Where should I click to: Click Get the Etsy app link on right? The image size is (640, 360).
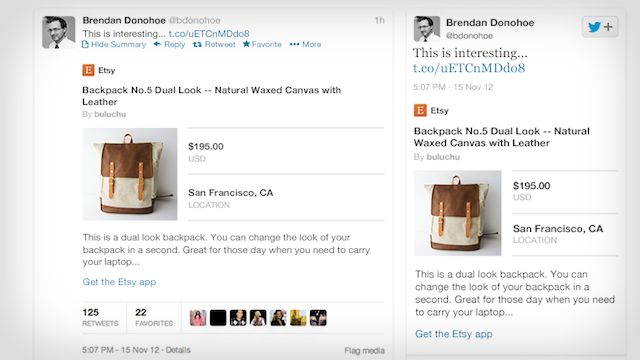[x=453, y=334]
